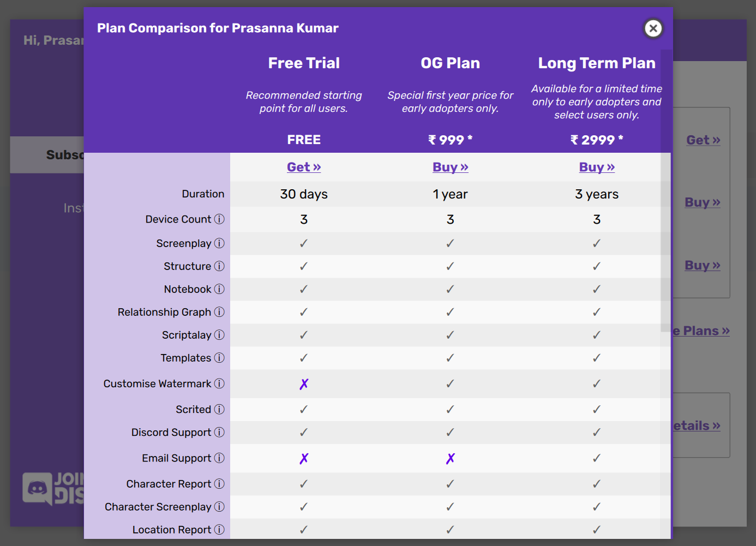Open the Templates info icon
Viewport: 756px width, 546px height.
point(219,358)
